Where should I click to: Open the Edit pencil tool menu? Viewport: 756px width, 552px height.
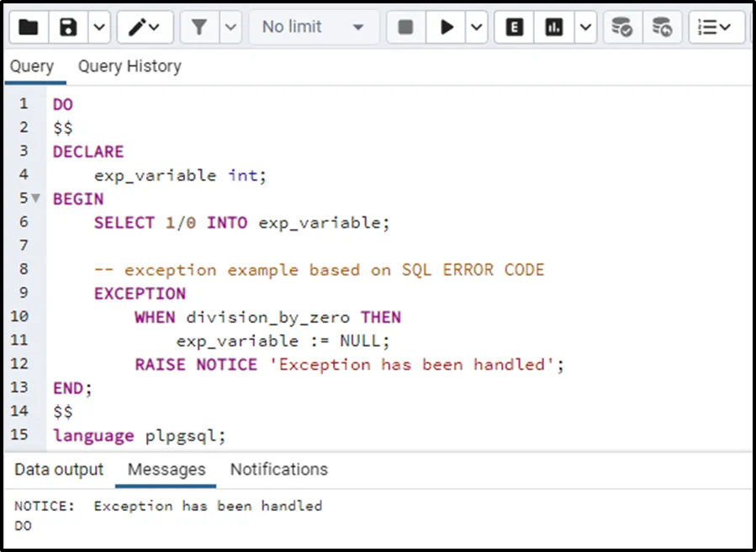tap(145, 28)
